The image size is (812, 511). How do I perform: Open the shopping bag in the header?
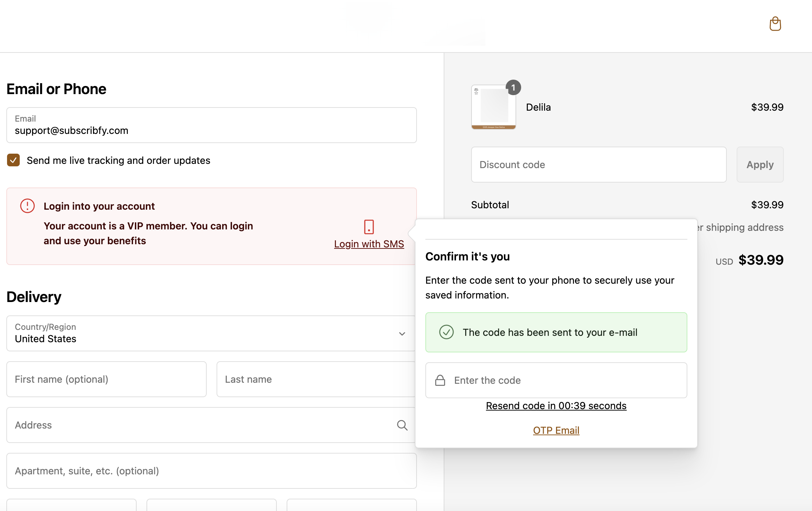775,24
